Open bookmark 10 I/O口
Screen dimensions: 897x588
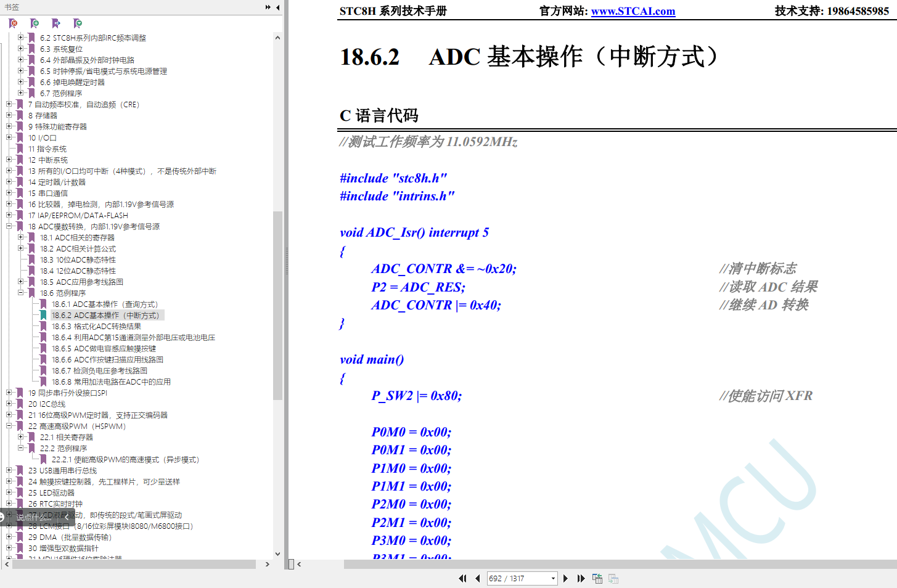coord(42,138)
